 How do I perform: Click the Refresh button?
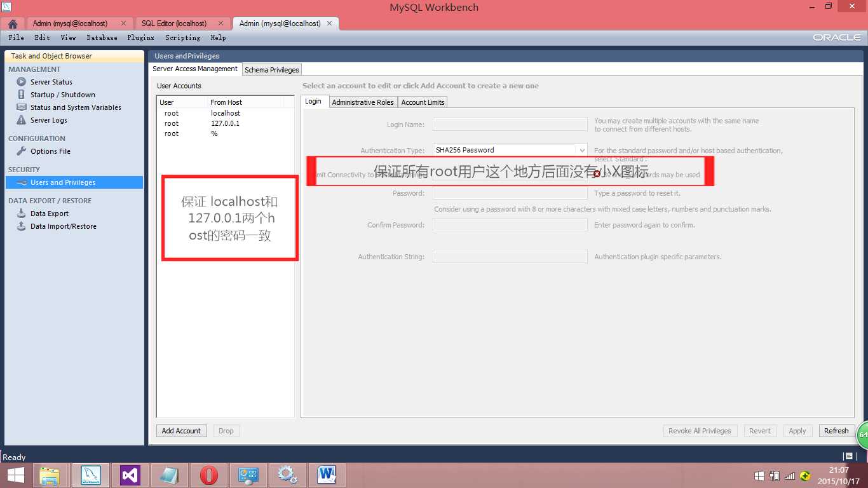coord(836,431)
